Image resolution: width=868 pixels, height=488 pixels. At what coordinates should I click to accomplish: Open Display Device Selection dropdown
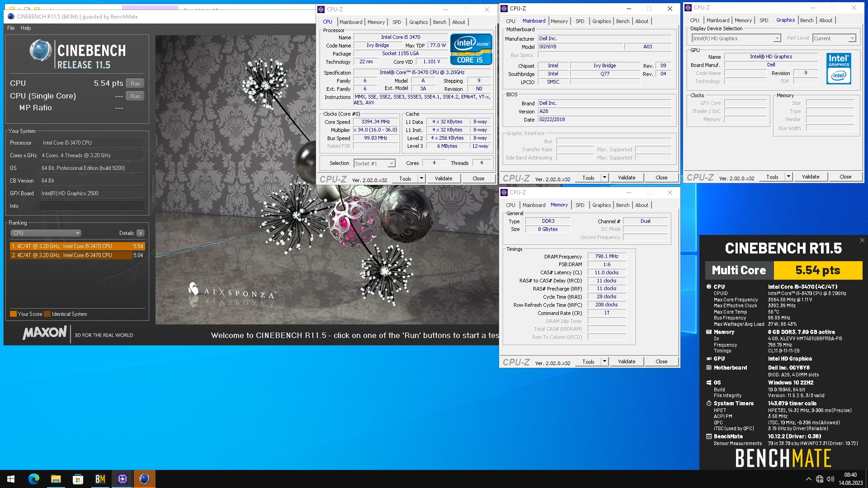[736, 38]
